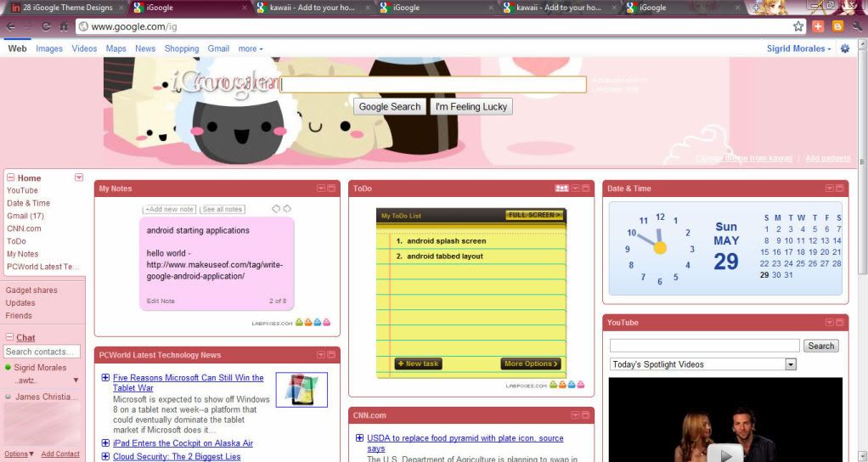
Task: Open Sigrid Morales account dropdown
Action: point(799,48)
